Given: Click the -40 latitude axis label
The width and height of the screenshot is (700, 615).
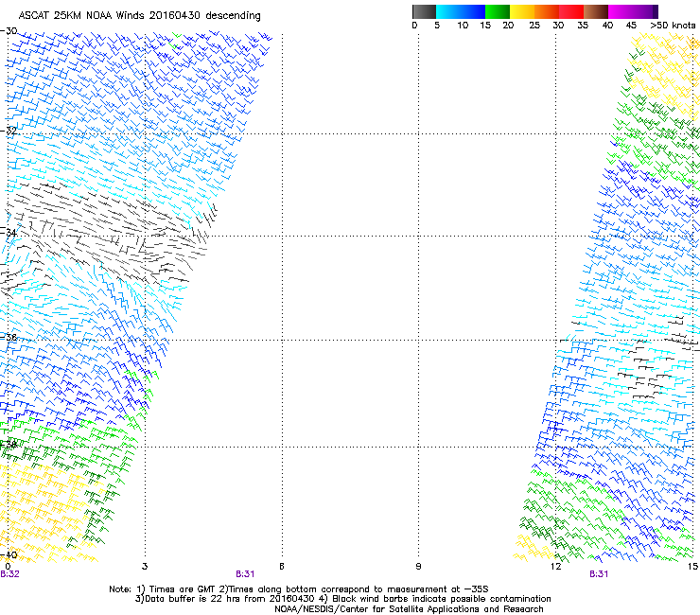Looking at the screenshot, I should tap(9, 554).
